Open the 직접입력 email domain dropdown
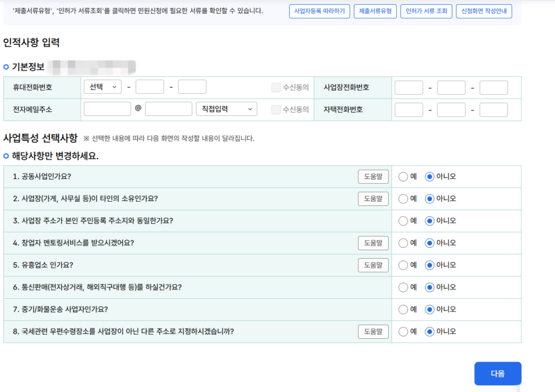Viewport: 555px width, 392px height. click(226, 110)
